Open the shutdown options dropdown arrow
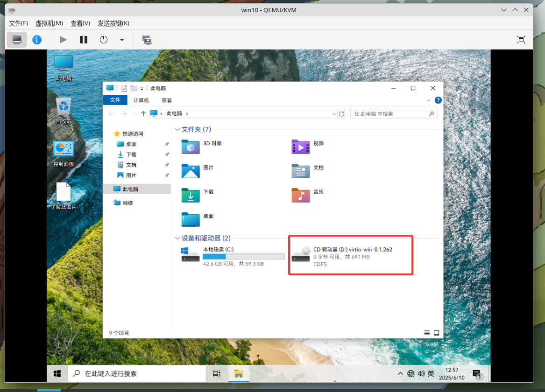Image resolution: width=545 pixels, height=392 pixels. pos(121,40)
